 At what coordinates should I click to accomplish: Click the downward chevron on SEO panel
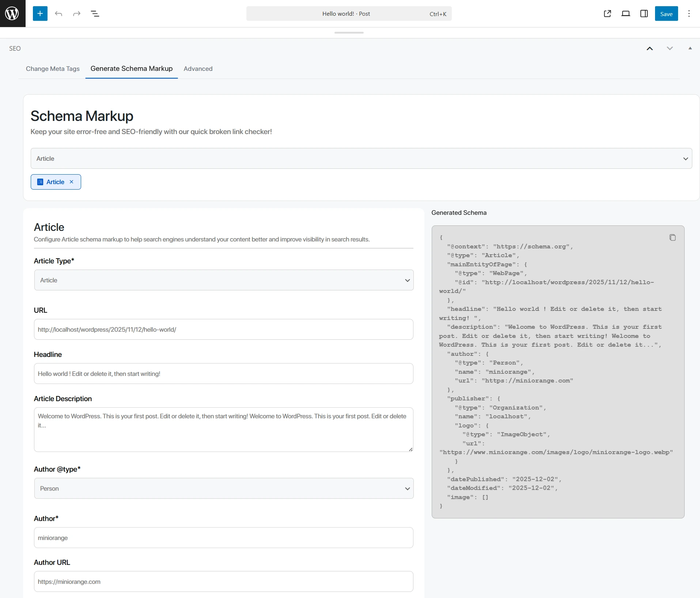tap(669, 48)
